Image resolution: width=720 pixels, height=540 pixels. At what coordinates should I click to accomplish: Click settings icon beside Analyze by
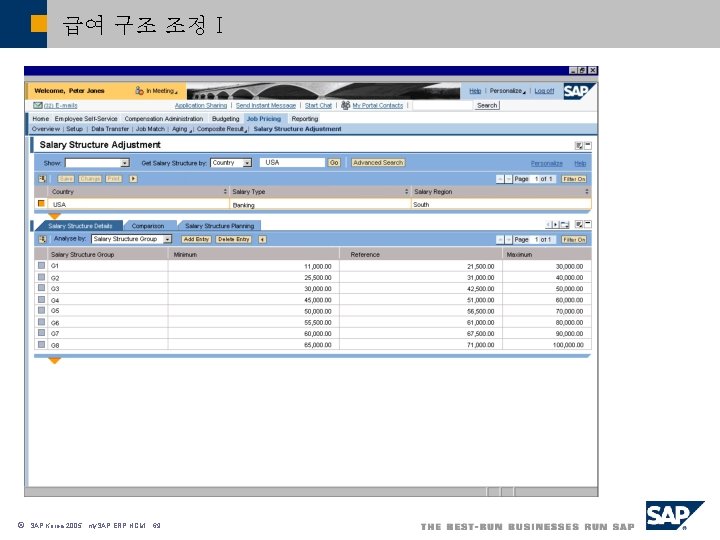click(42, 239)
